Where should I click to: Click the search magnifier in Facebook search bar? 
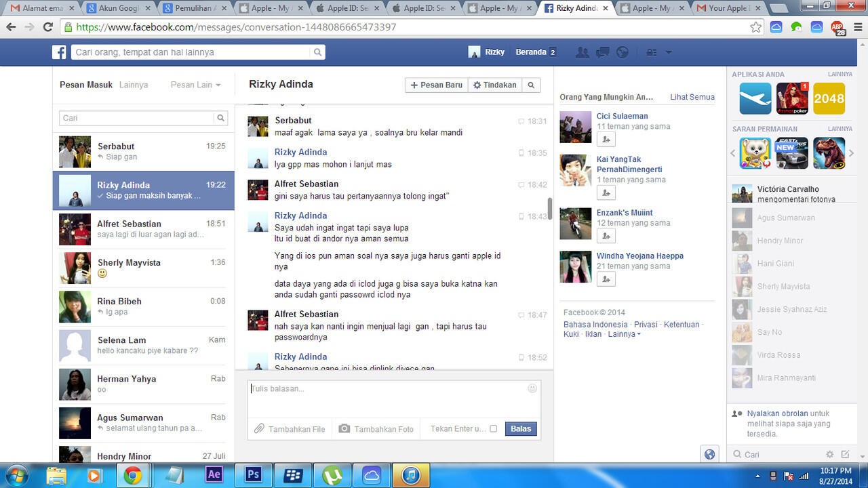click(317, 52)
